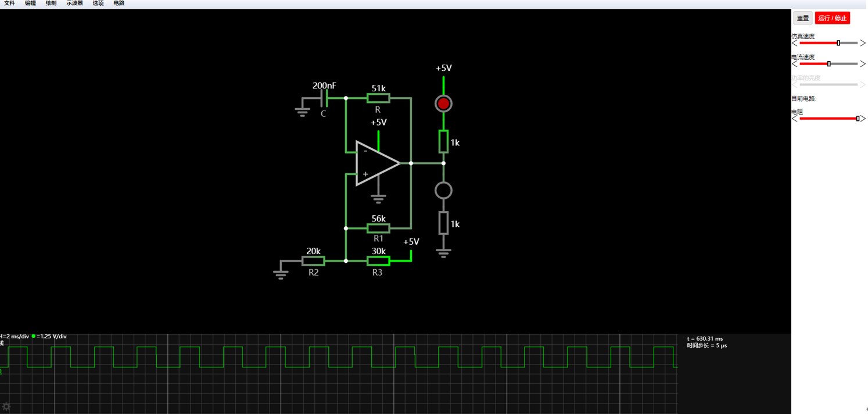This screenshot has height=414, width=868.
Task: Increase 电阻 with right arrow
Action: [x=863, y=119]
